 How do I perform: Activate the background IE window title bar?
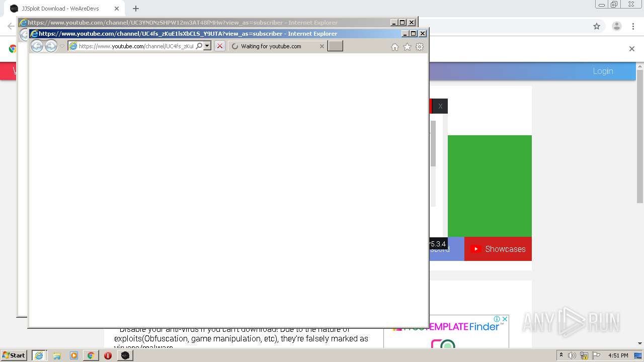coord(204,23)
